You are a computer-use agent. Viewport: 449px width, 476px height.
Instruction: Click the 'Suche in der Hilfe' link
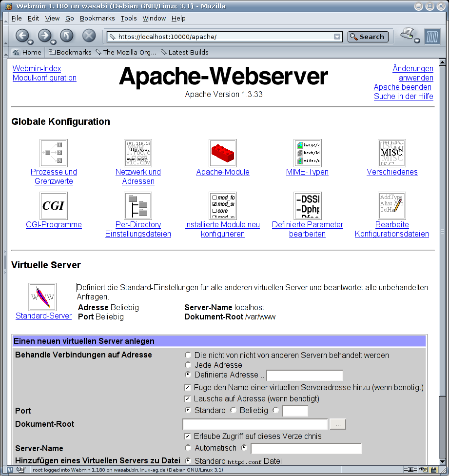coord(403,97)
